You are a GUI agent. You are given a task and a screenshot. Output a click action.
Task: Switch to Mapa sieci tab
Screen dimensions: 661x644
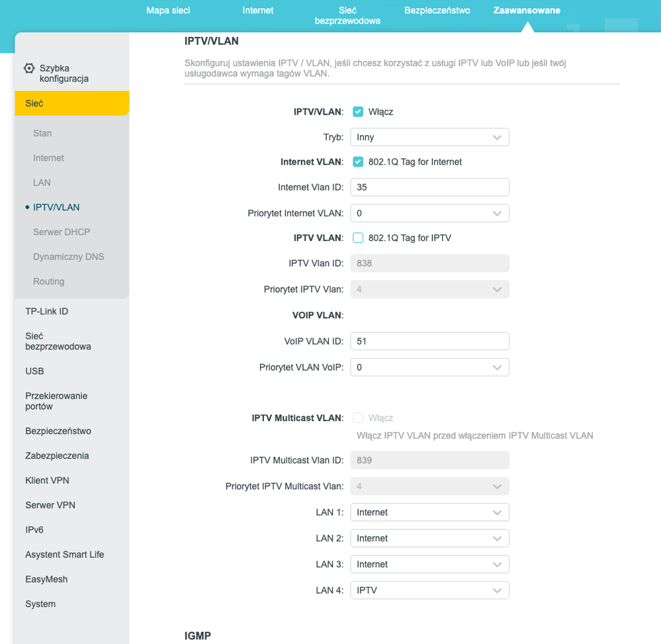[x=168, y=11]
